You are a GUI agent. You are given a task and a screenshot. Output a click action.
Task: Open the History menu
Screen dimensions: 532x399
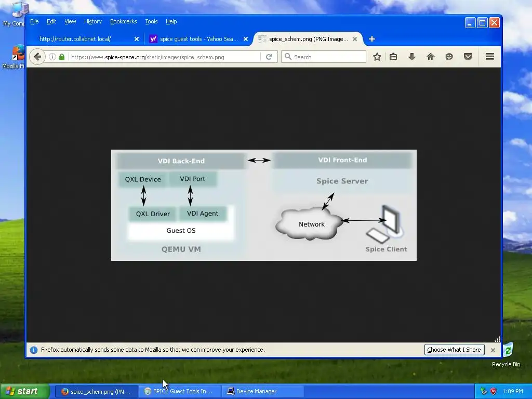coord(93,21)
